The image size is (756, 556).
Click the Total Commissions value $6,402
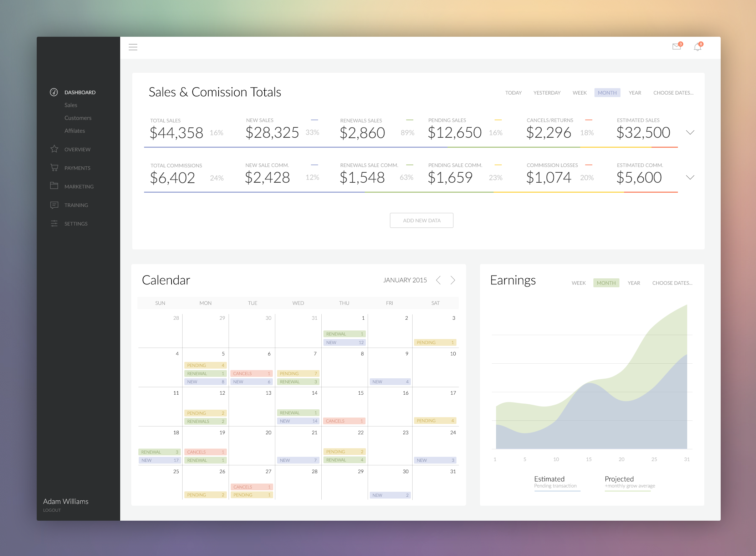pos(172,178)
